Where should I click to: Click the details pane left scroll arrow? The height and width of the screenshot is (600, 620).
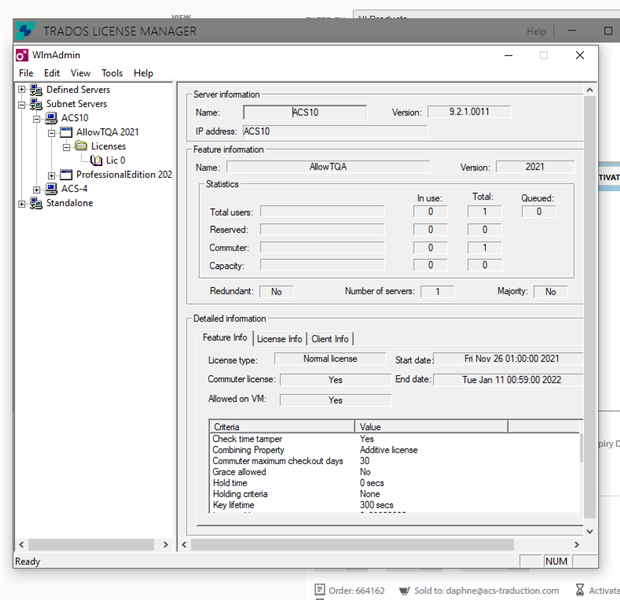pos(184,545)
